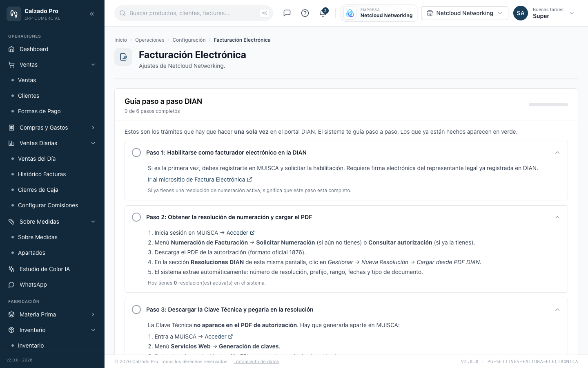Click the Compras y Gastos receipt icon
Viewport: 588px width, 368px height.
tap(11, 128)
